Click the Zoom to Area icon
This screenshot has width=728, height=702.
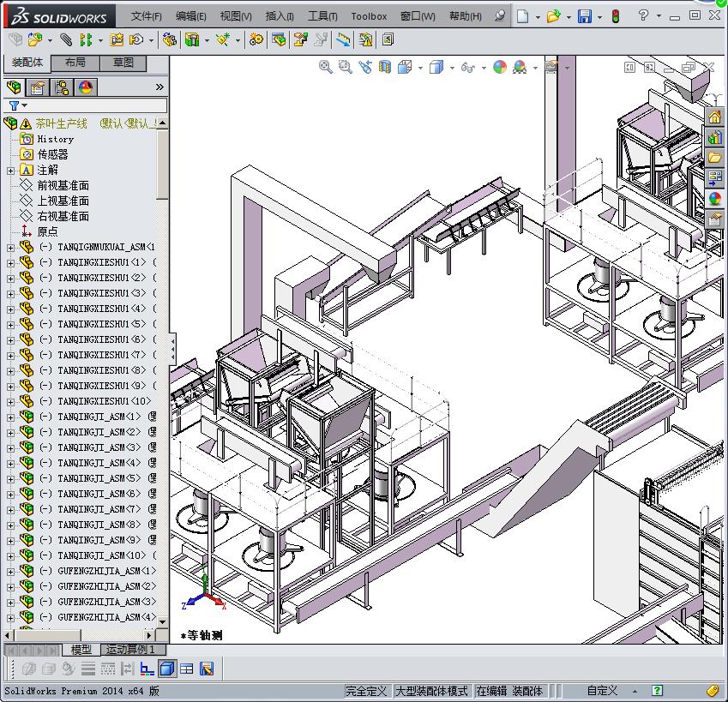345,67
